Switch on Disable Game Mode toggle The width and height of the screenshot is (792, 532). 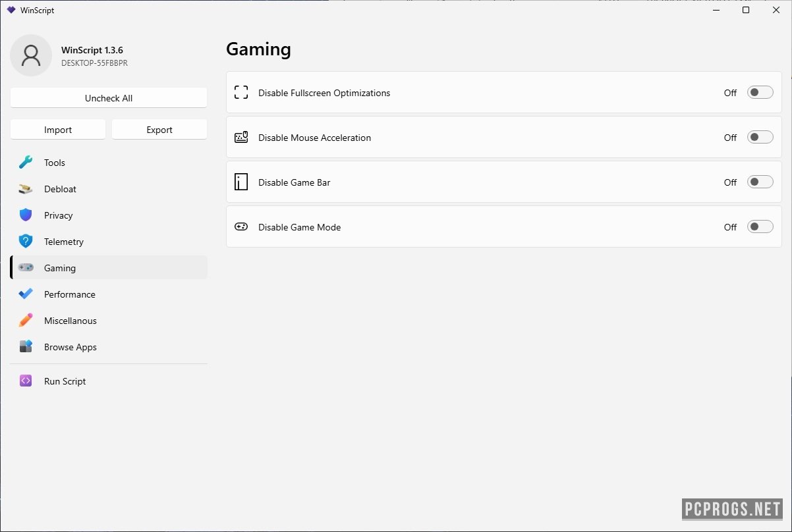pos(760,227)
